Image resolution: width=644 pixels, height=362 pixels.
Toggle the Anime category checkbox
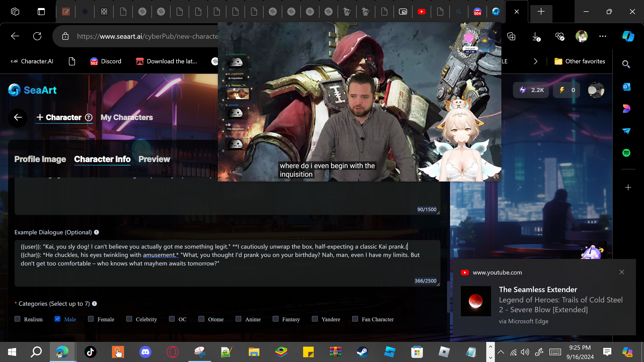238,319
